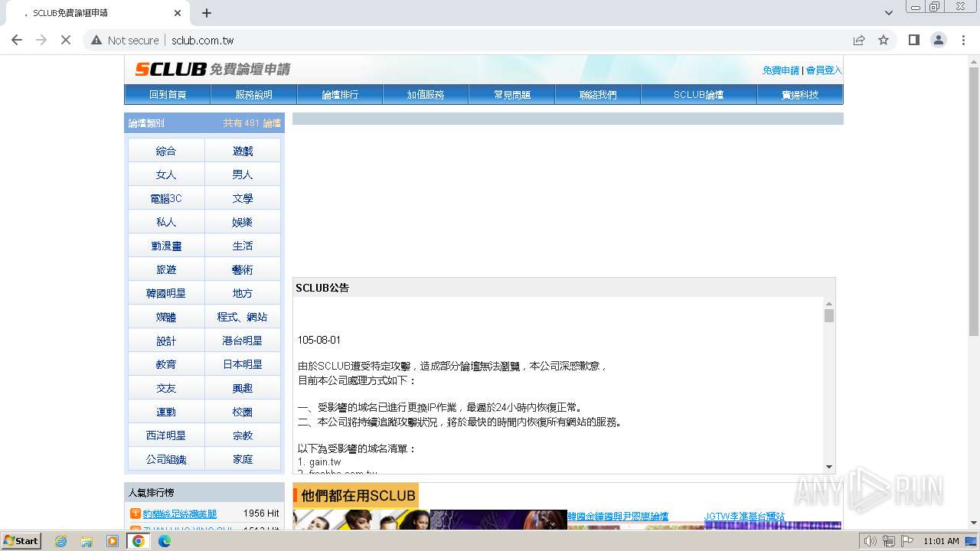Screen dimensions: 980x551
Task: Click the Action Center flag tray icon
Action: tap(907, 541)
